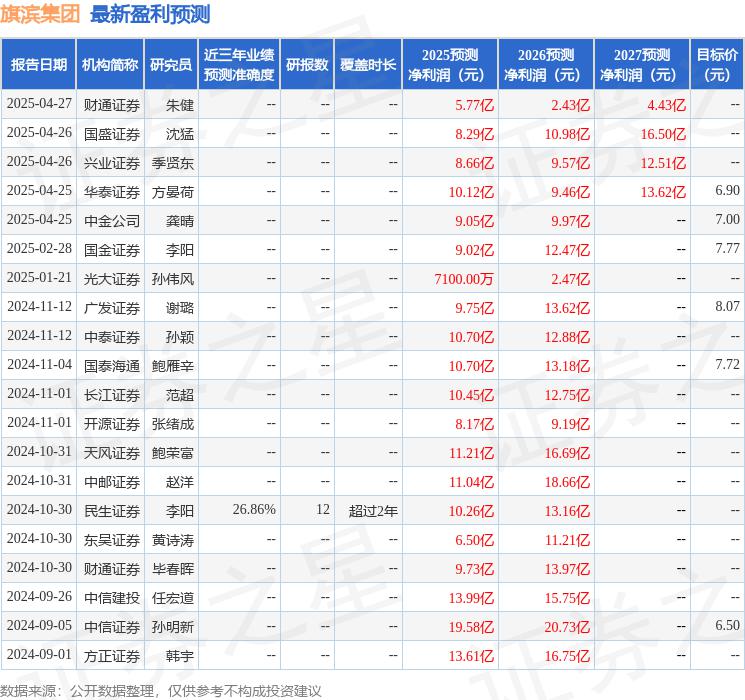Click target price 7.00
The height and width of the screenshot is (700, 745).
(x=727, y=220)
